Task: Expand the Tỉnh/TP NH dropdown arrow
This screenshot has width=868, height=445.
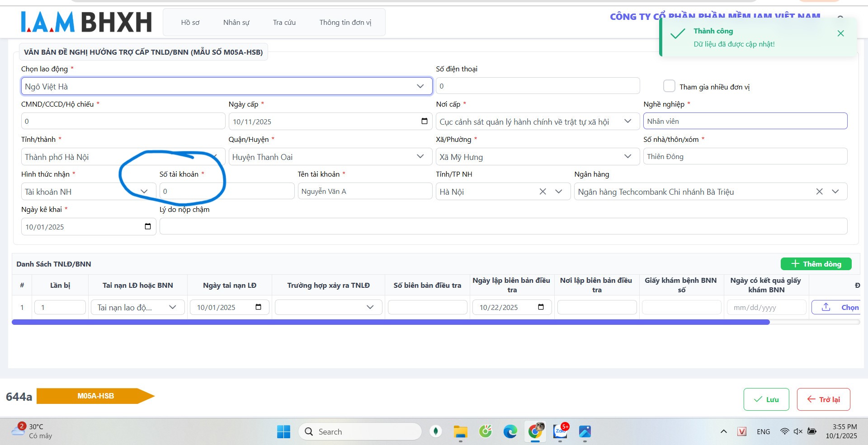Action: click(559, 192)
